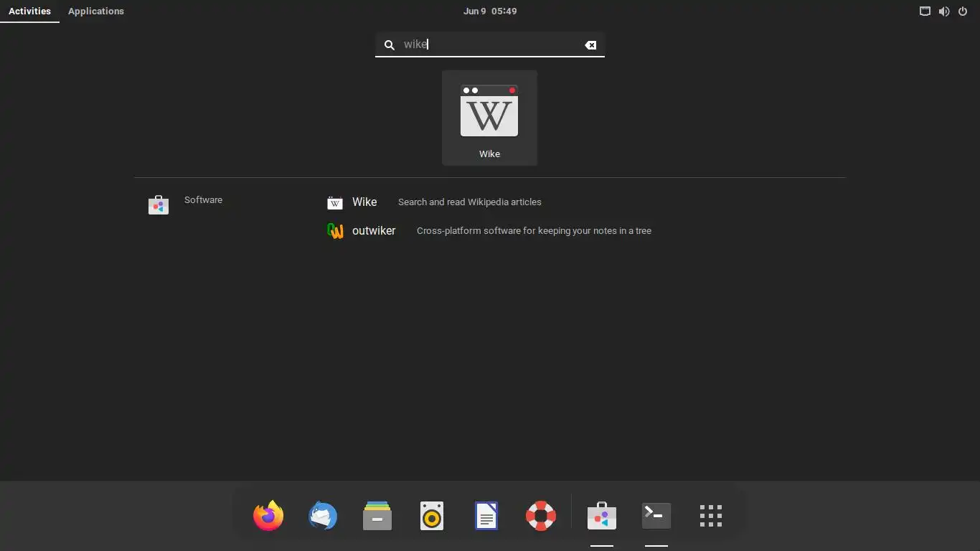Open Wike entry in Software results
The width and height of the screenshot is (980, 551).
364,202
